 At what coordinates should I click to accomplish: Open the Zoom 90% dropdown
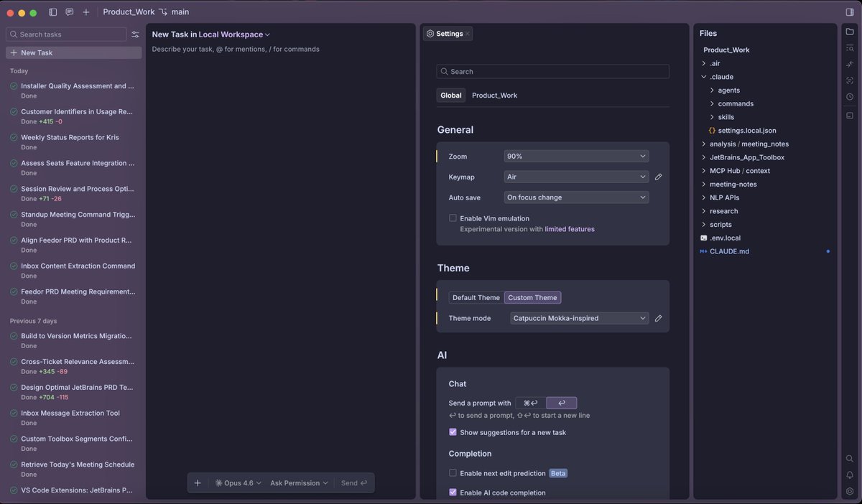tap(577, 156)
